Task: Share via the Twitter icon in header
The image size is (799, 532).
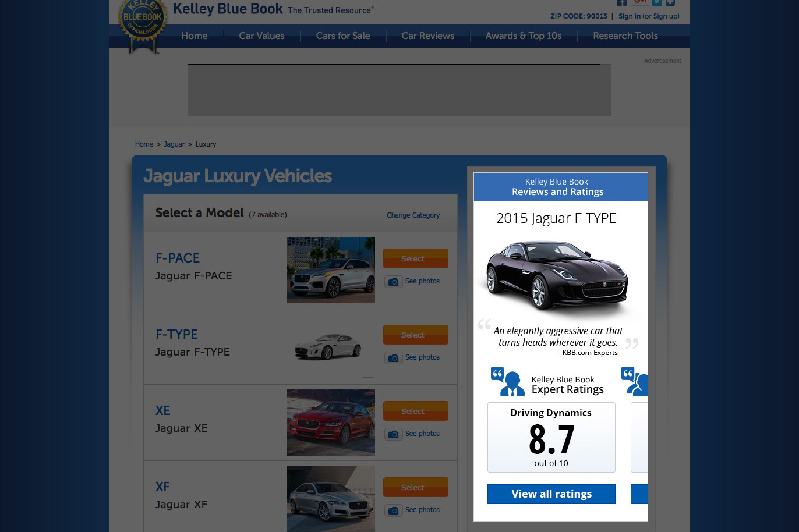Action: tap(657, 2)
